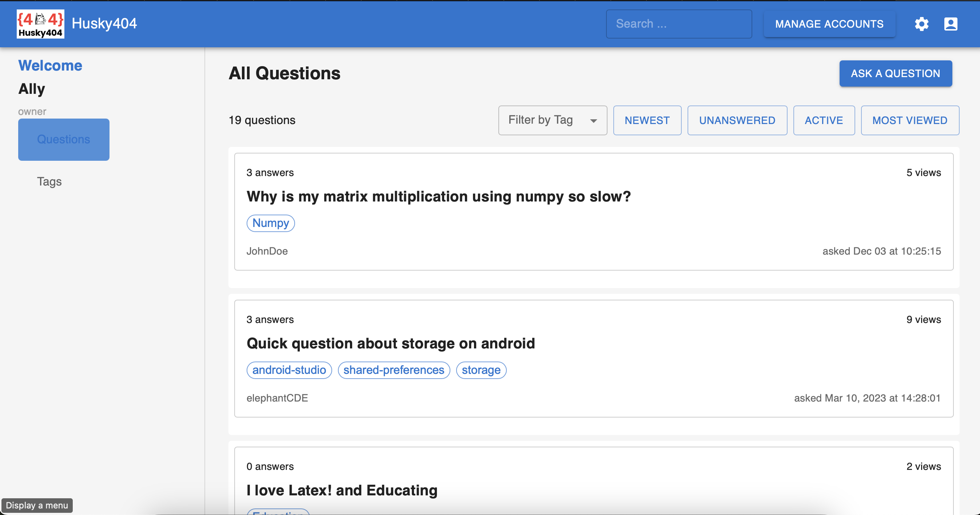The height and width of the screenshot is (515, 980).
Task: Go to Tags in the sidebar
Action: point(49,181)
